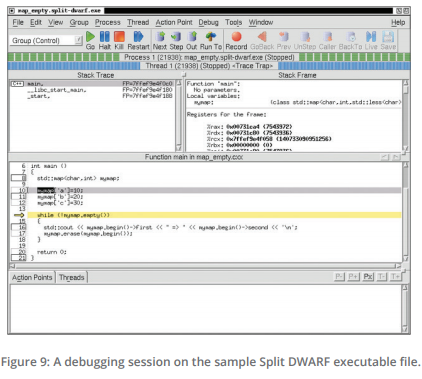This screenshot has width=422, height=379.
Task: Click the P+ next process button
Action: (353, 277)
